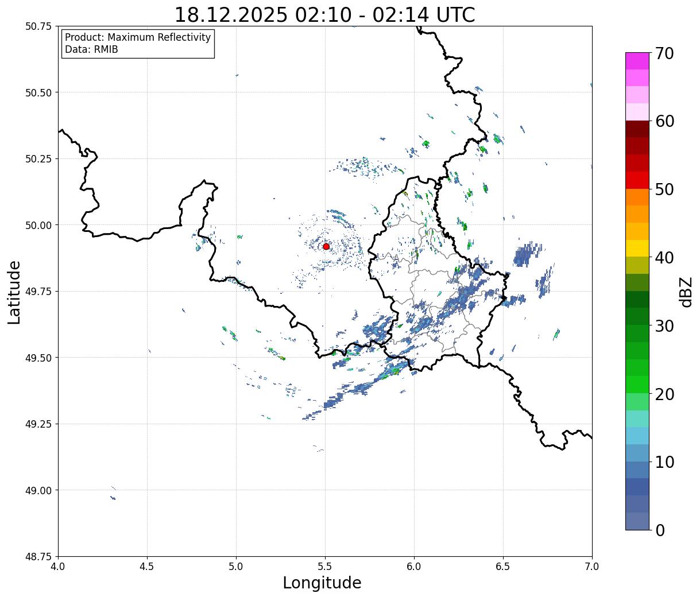The width and height of the screenshot is (700, 597).
Task: Click the 'Product: Maximum Reflectivity' label
Action: click(138, 37)
